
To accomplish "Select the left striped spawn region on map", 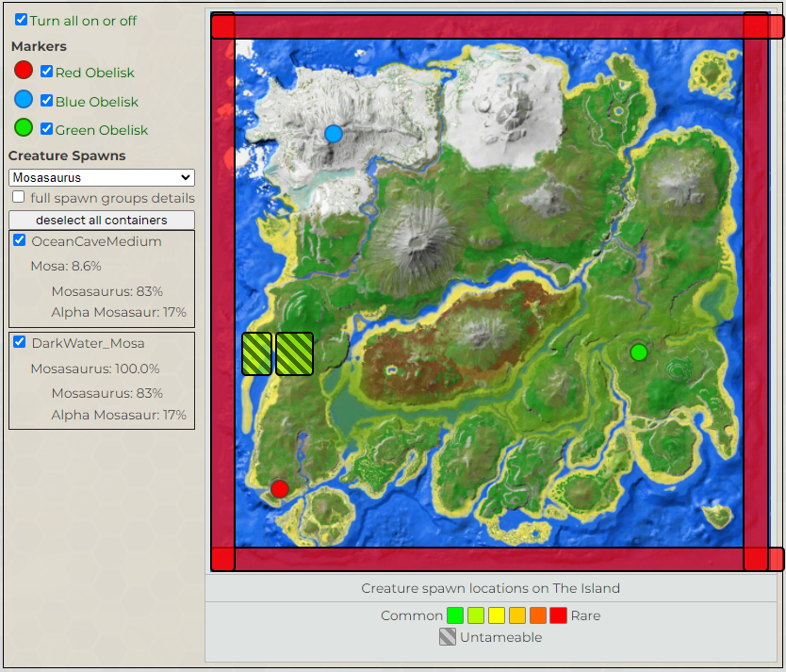I will click(x=256, y=353).
